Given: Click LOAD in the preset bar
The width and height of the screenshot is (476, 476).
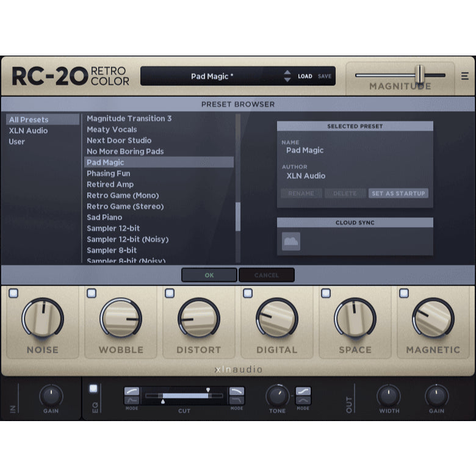Looking at the screenshot, I should point(305,76).
